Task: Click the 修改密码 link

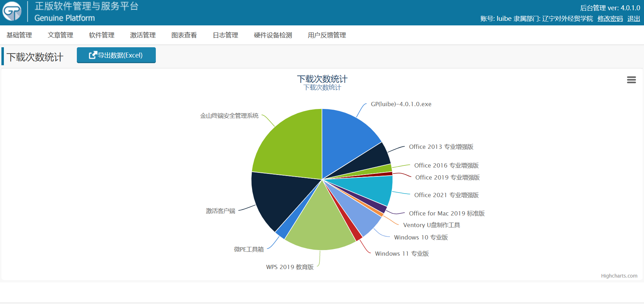Action: pos(610,19)
